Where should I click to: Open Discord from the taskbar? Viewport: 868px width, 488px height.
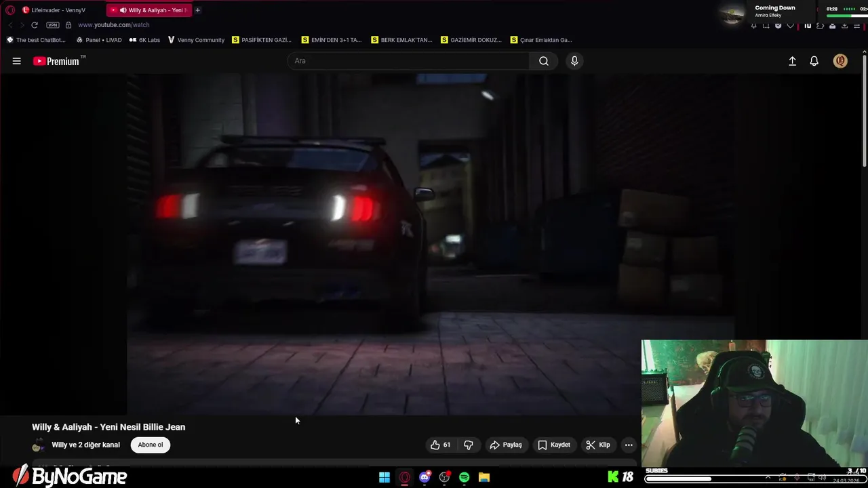click(x=425, y=477)
